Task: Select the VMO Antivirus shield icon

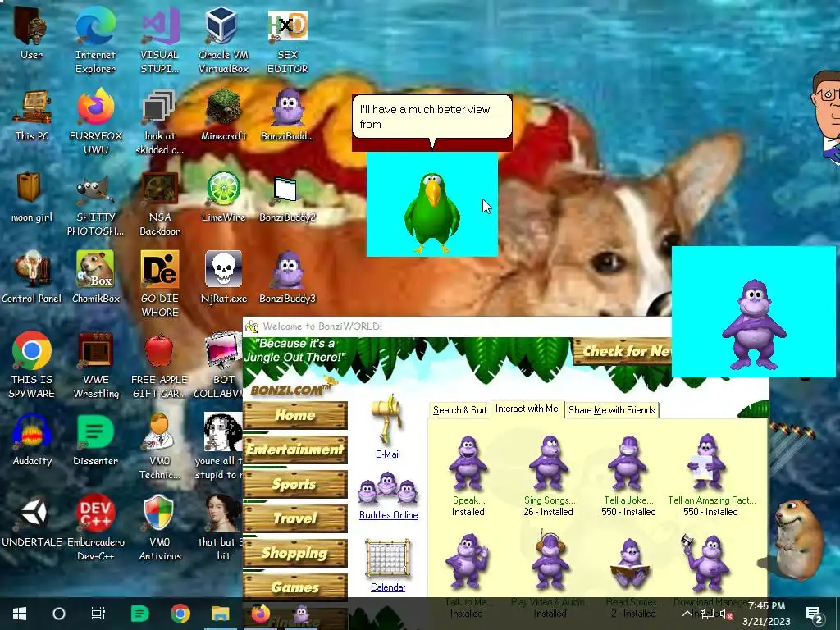Action: tap(160, 528)
